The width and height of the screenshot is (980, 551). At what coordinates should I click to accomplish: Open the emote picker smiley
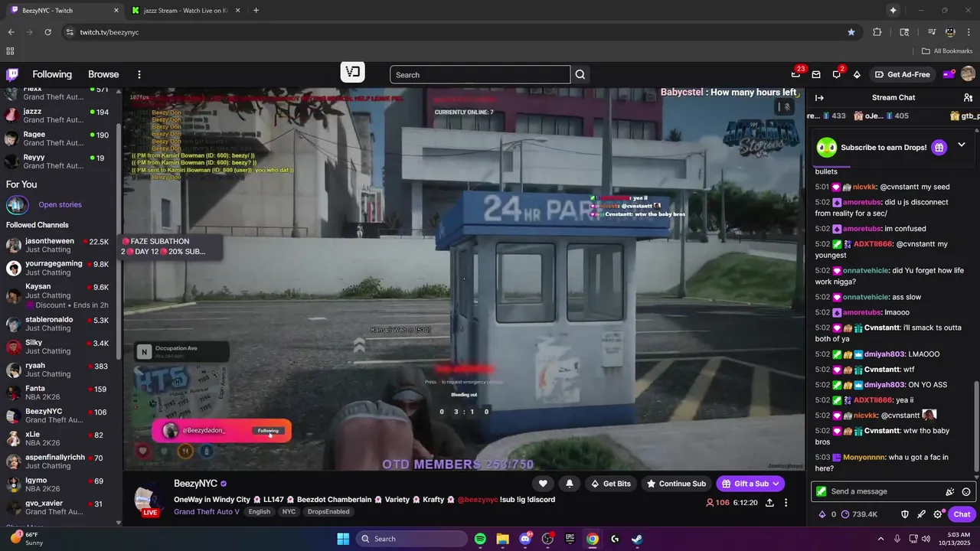tap(966, 492)
